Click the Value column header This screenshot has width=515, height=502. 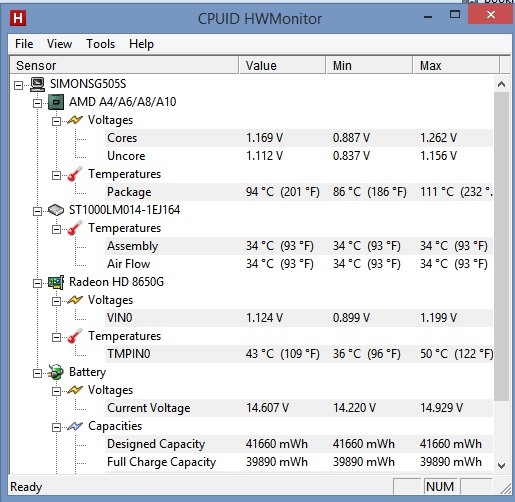tap(282, 65)
